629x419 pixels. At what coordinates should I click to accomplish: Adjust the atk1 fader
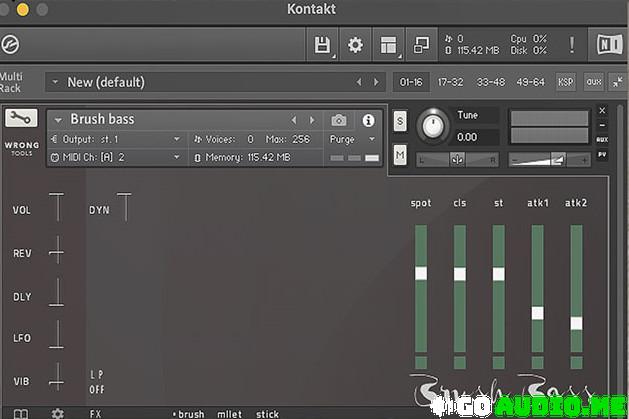pyautogui.click(x=538, y=313)
